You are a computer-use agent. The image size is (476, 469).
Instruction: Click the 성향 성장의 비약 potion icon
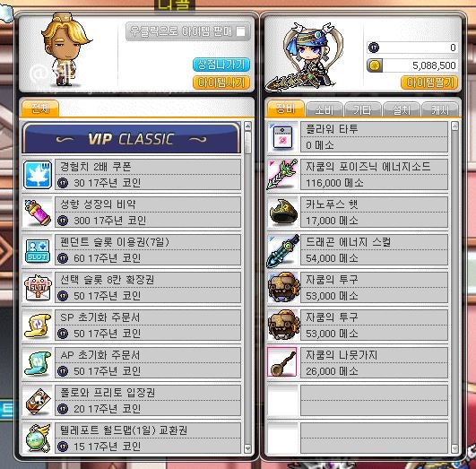38,213
